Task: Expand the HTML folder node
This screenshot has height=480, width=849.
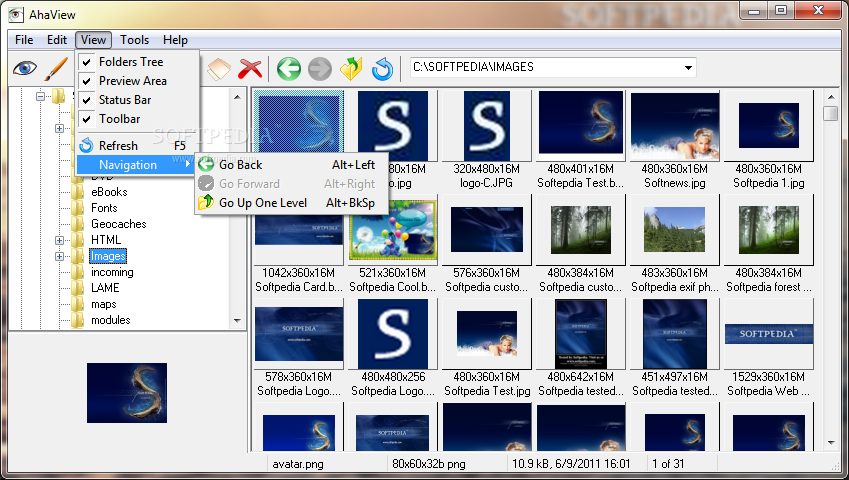Action: coord(60,240)
